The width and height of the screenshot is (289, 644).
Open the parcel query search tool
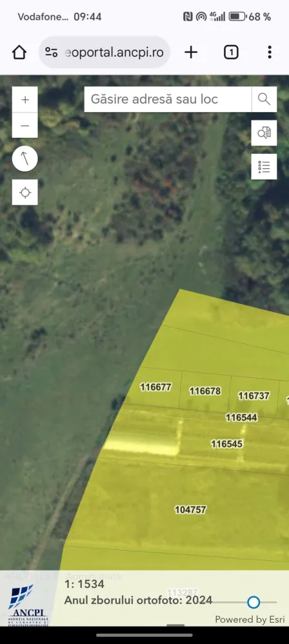click(x=264, y=133)
